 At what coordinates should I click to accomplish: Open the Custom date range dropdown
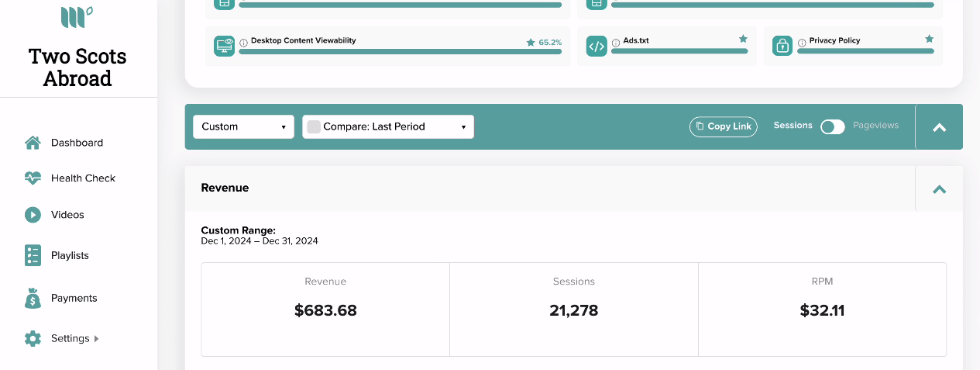243,126
